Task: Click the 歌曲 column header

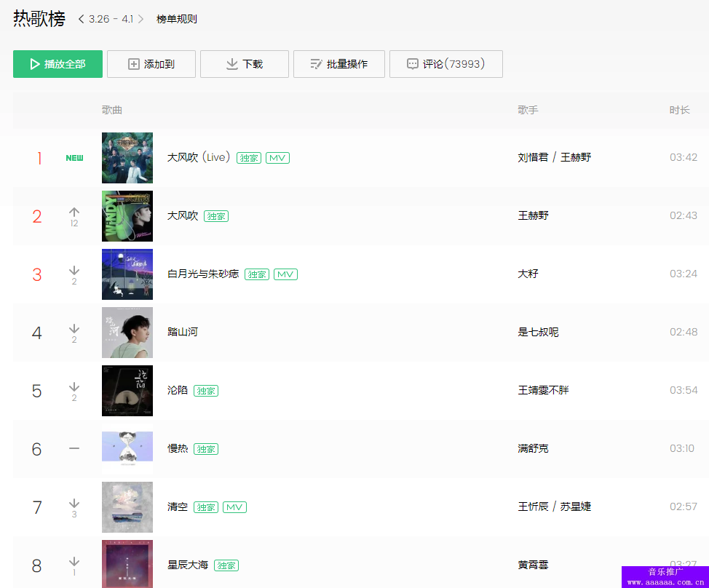Action: 111,111
